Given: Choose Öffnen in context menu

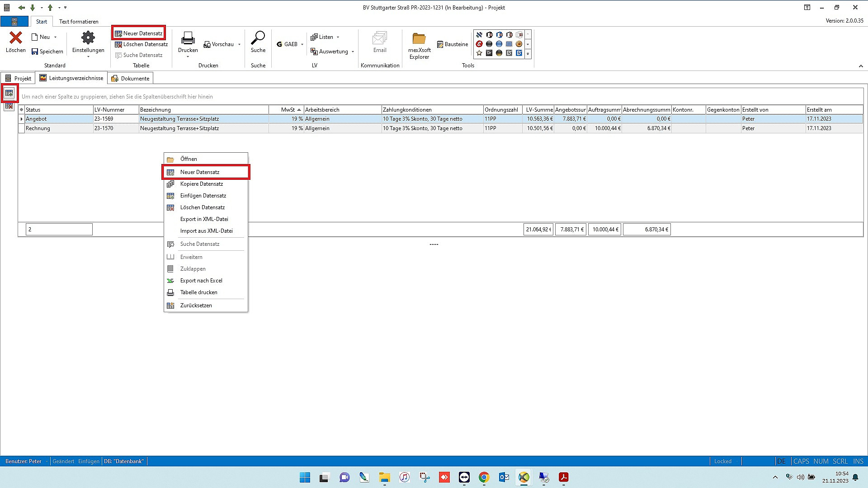Looking at the screenshot, I should 206,159.
